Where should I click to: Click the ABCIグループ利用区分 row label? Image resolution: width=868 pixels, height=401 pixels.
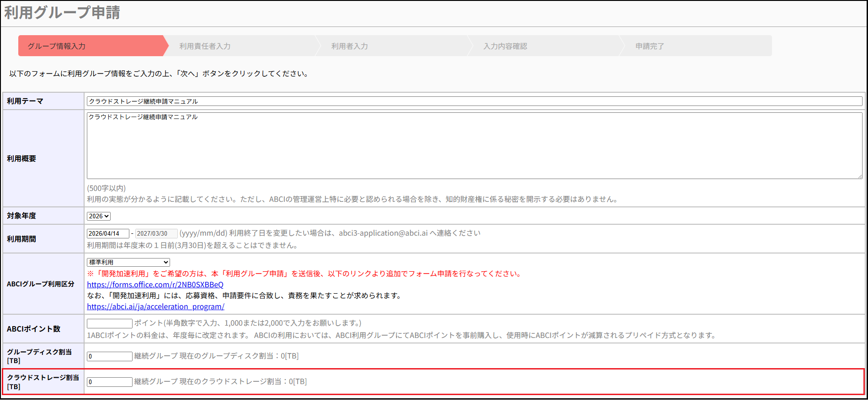point(41,284)
